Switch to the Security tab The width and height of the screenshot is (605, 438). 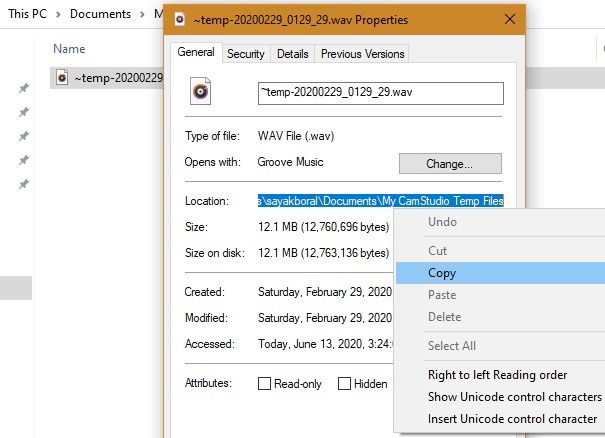(x=246, y=54)
